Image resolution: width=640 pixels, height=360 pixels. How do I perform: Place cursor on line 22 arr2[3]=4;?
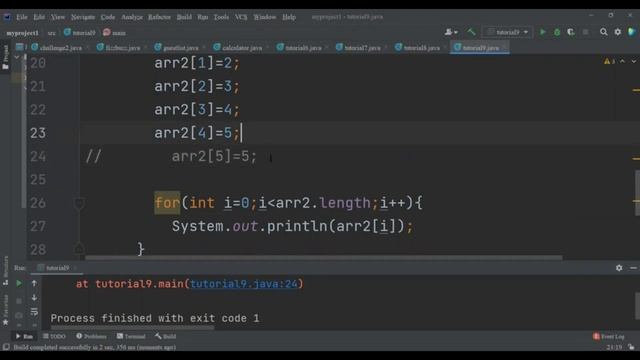pyautogui.click(x=196, y=110)
